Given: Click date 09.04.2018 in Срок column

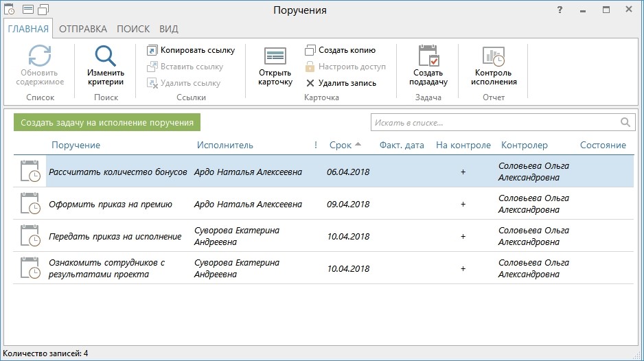Looking at the screenshot, I should pyautogui.click(x=348, y=204).
